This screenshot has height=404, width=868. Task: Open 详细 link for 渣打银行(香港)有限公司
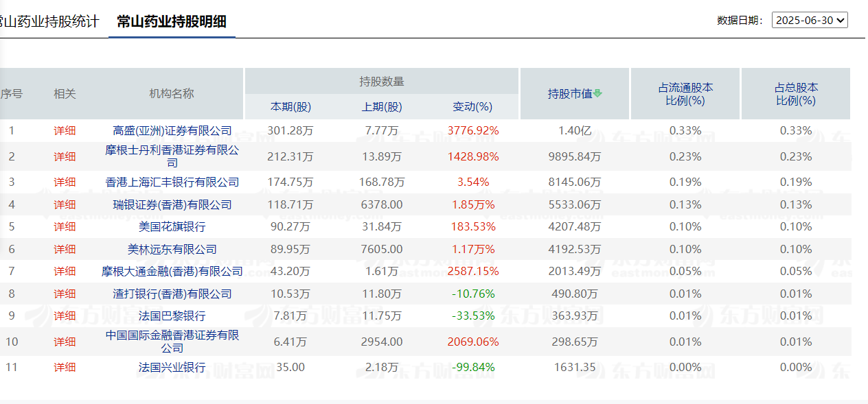coord(65,294)
